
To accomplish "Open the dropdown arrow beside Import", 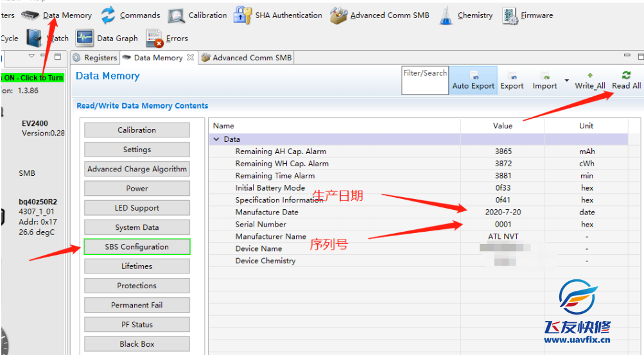I will pos(566,81).
